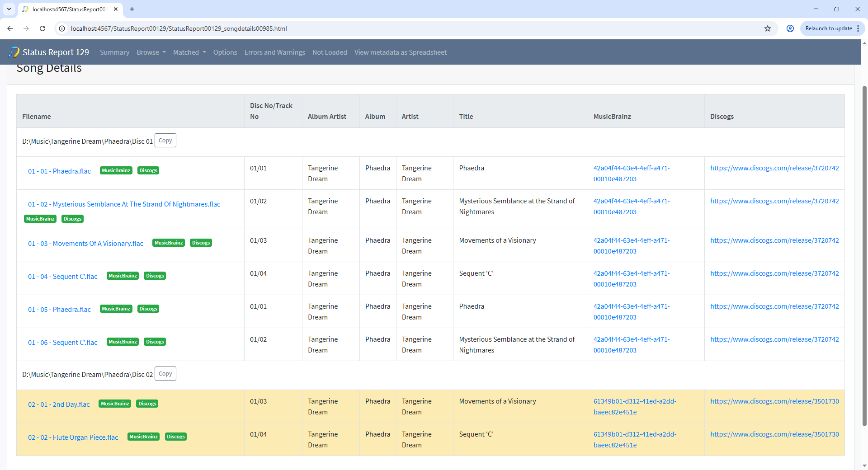This screenshot has width=868, height=470.
Task: Close the localhost StatusReport tab
Action: pyautogui.click(x=116, y=9)
